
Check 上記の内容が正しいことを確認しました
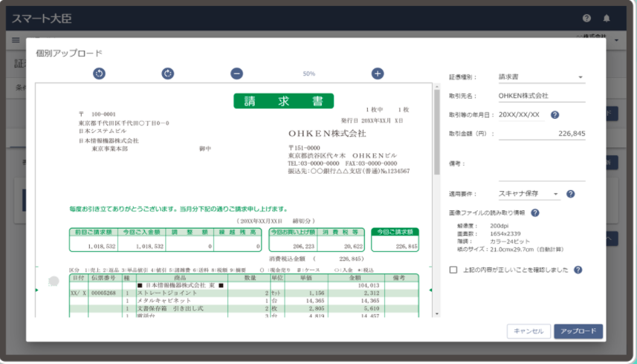pyautogui.click(x=453, y=270)
